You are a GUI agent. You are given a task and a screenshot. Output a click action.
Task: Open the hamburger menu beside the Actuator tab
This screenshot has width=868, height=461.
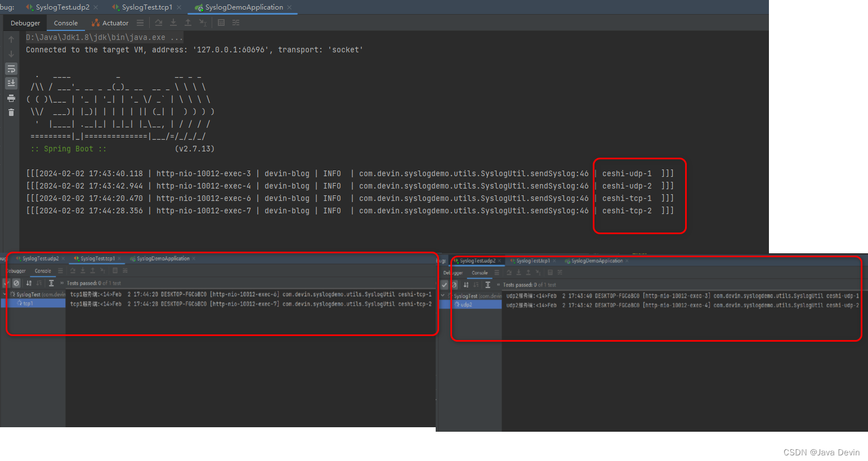tap(140, 23)
